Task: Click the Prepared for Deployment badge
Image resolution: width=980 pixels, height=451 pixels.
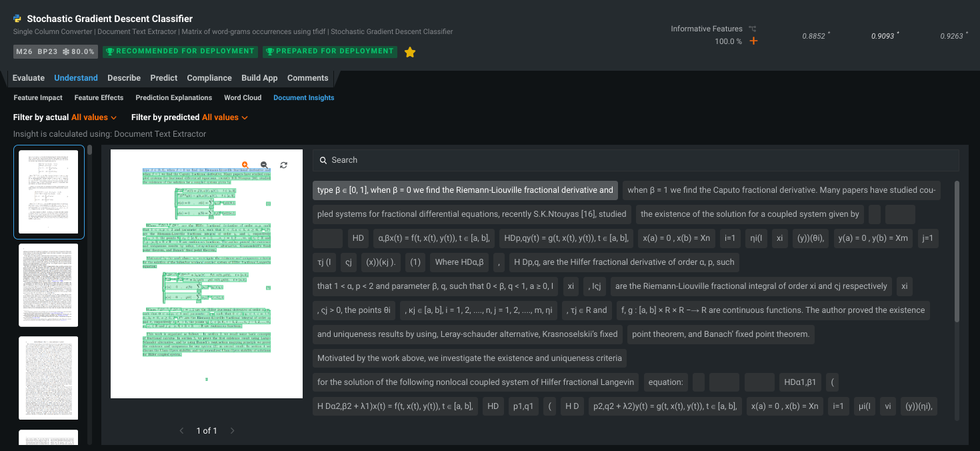Action: click(x=329, y=51)
